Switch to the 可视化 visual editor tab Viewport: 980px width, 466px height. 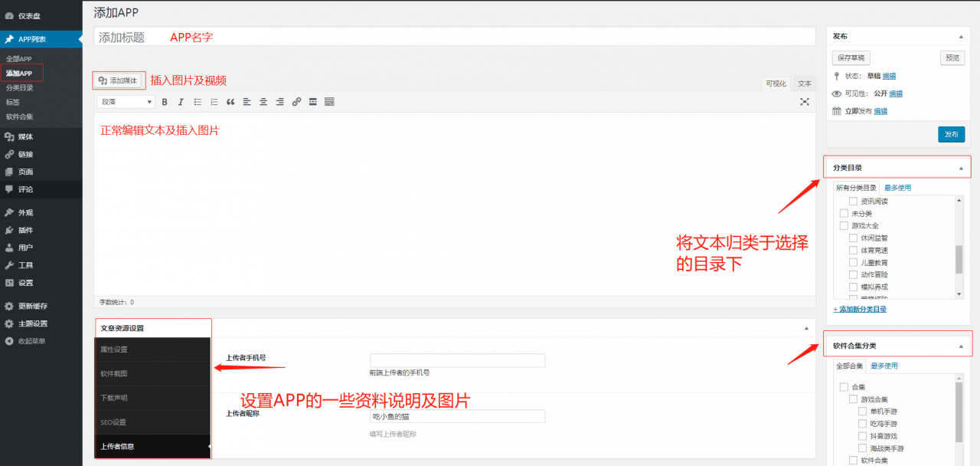pos(776,84)
